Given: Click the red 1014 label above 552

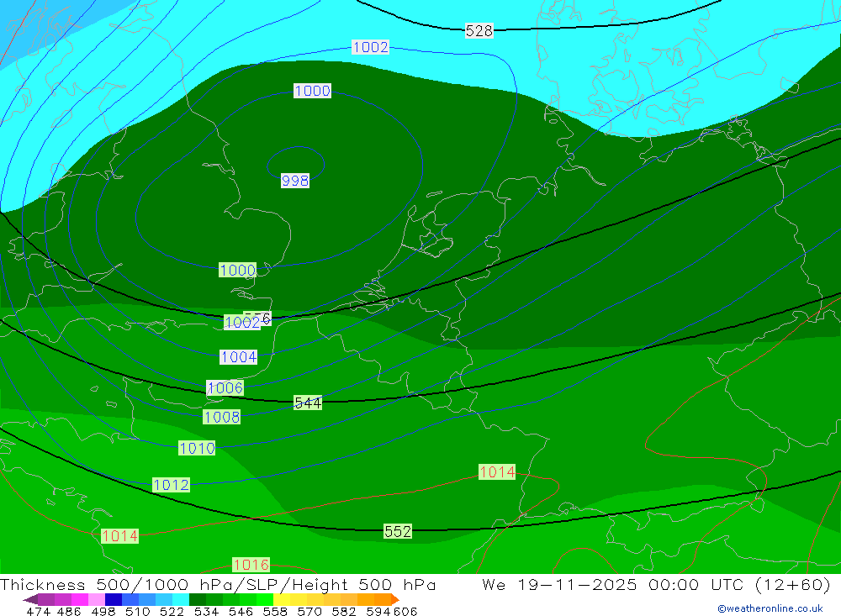Looking at the screenshot, I should pos(497,472).
